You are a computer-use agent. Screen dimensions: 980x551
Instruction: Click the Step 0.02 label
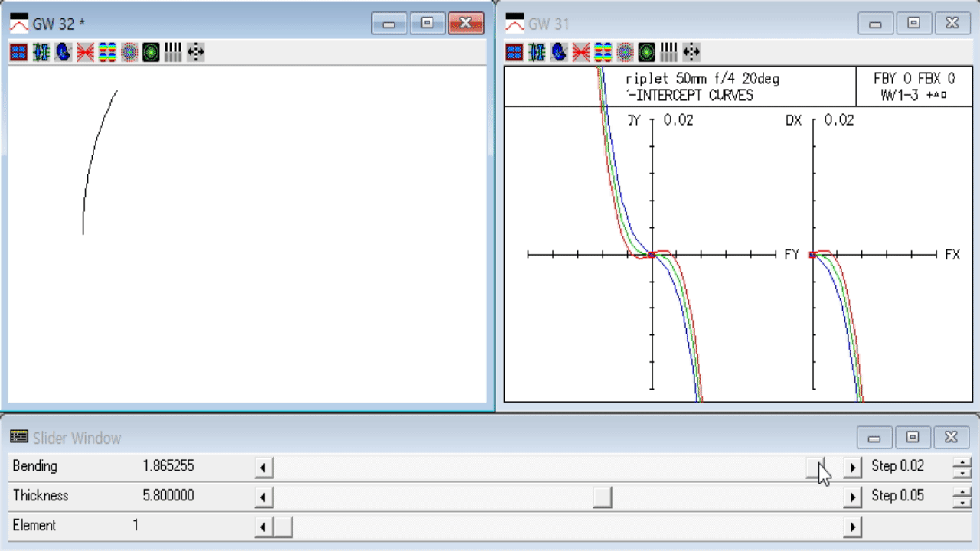click(x=897, y=466)
